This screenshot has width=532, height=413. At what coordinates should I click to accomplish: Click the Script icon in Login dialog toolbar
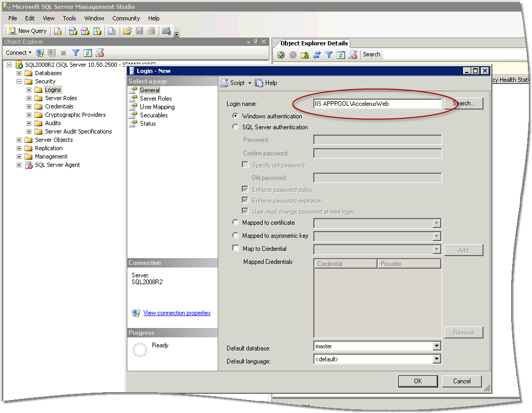[x=224, y=83]
